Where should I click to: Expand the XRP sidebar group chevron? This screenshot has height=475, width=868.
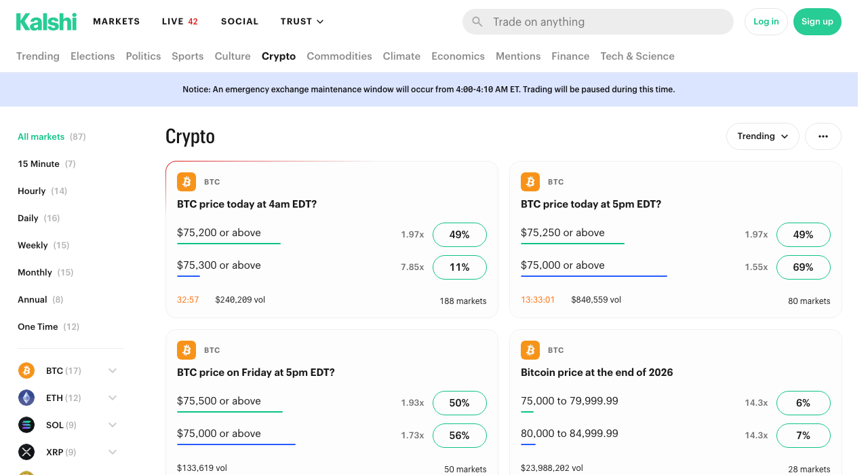(x=113, y=452)
